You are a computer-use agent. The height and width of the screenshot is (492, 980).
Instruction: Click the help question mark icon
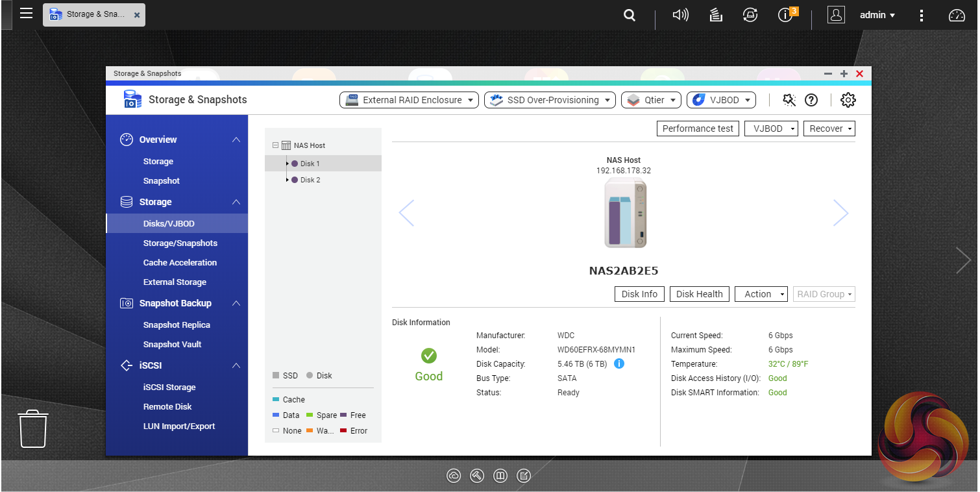[x=811, y=100]
